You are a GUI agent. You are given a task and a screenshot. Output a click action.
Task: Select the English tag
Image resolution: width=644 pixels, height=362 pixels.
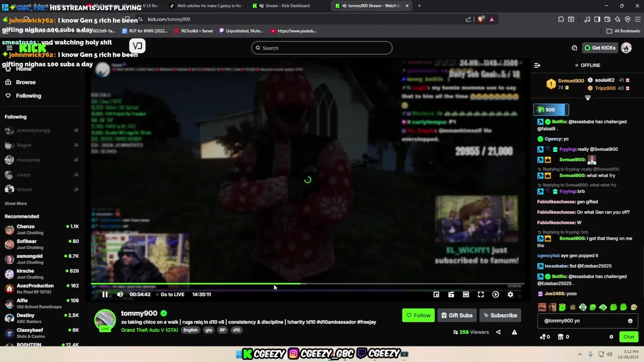[x=190, y=330]
